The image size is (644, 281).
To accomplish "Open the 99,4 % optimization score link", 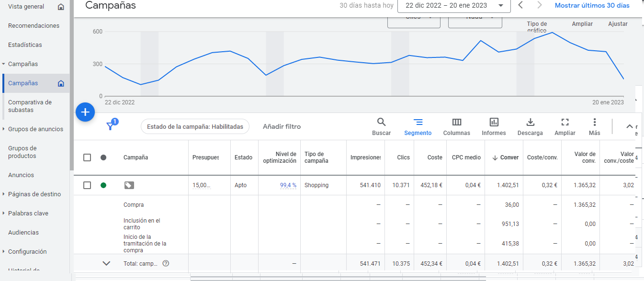I will 288,185.
